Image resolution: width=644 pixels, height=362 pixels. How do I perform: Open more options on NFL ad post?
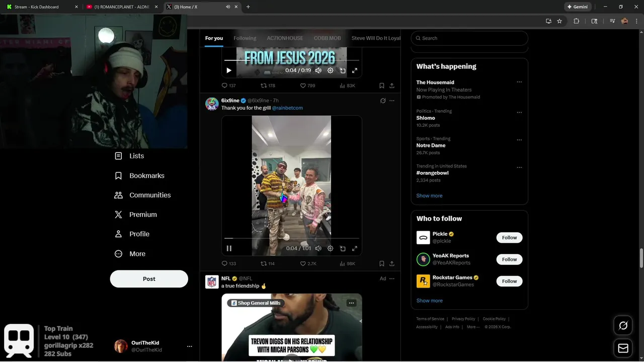tap(392, 279)
